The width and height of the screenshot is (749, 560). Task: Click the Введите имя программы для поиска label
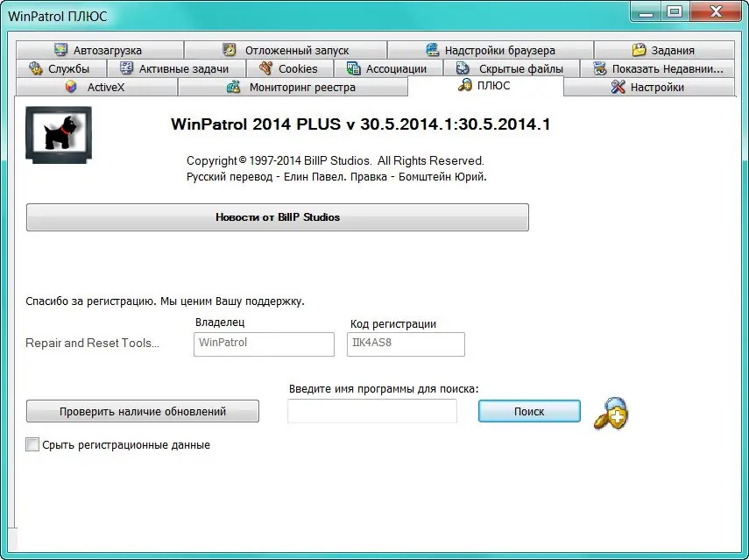(384, 389)
